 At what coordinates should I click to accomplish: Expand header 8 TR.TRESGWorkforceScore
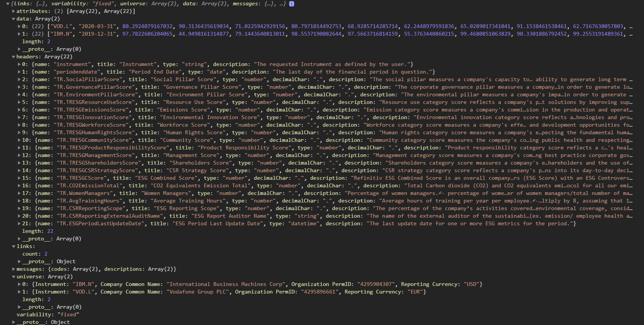coord(19,125)
